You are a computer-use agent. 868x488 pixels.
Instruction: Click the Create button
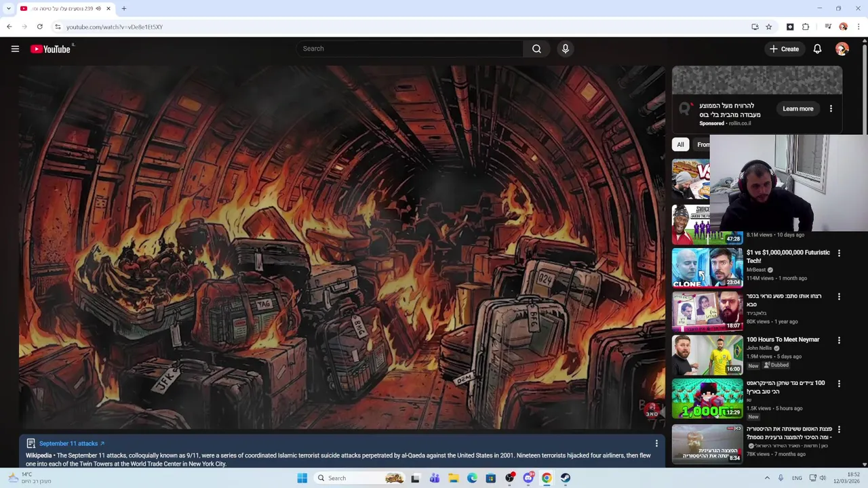(784, 49)
